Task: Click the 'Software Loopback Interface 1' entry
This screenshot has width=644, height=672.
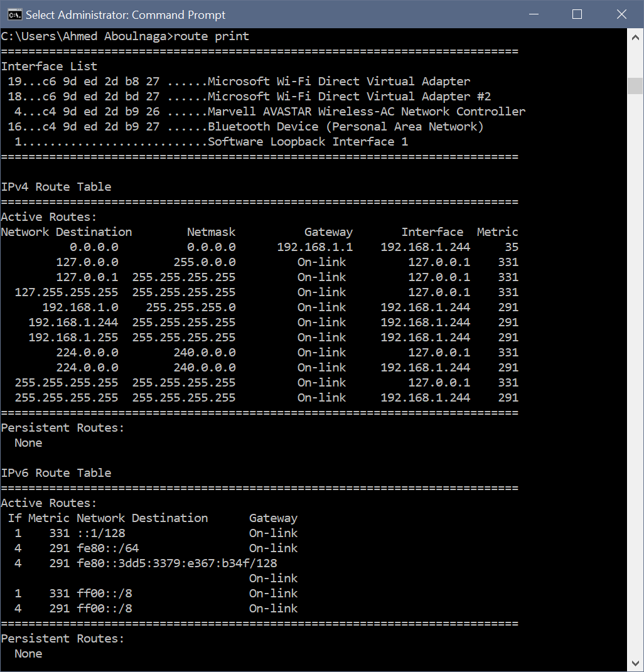Action: coord(308,142)
